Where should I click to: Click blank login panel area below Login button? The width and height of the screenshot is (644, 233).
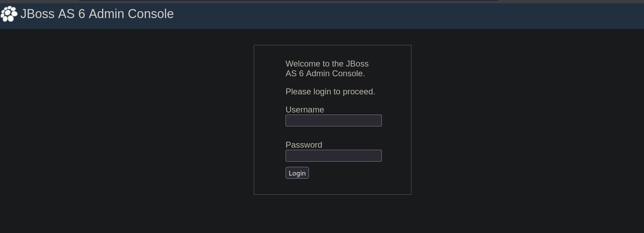click(332, 187)
